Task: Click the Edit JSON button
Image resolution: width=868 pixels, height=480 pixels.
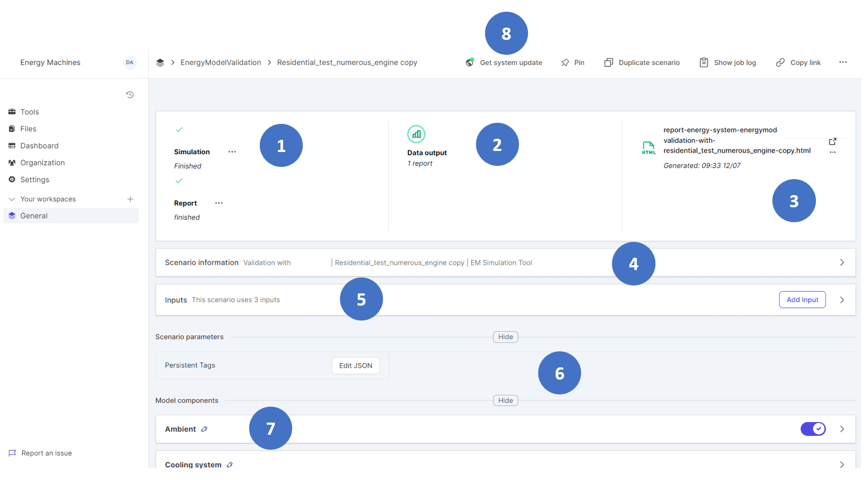Action: click(x=355, y=366)
